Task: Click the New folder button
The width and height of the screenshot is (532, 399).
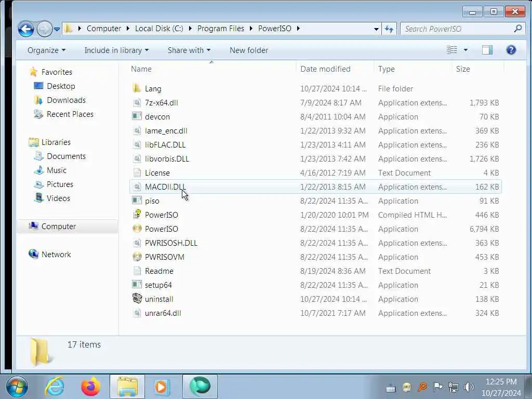Action: pyautogui.click(x=249, y=50)
